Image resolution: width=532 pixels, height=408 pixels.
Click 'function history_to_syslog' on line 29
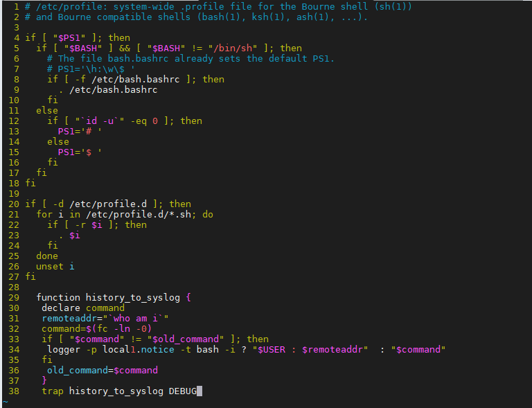(108, 298)
